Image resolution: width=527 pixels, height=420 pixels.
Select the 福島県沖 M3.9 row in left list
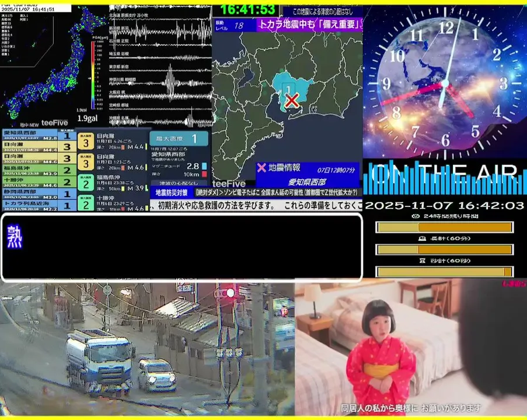click(x=39, y=170)
